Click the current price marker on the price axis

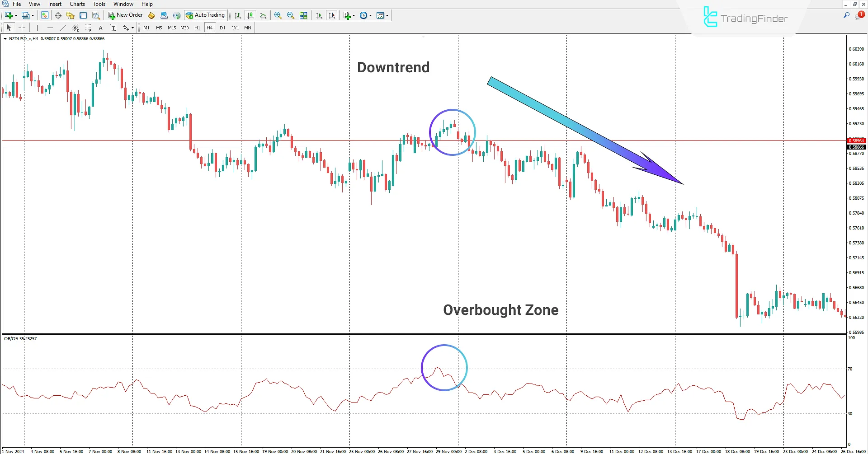click(x=856, y=140)
